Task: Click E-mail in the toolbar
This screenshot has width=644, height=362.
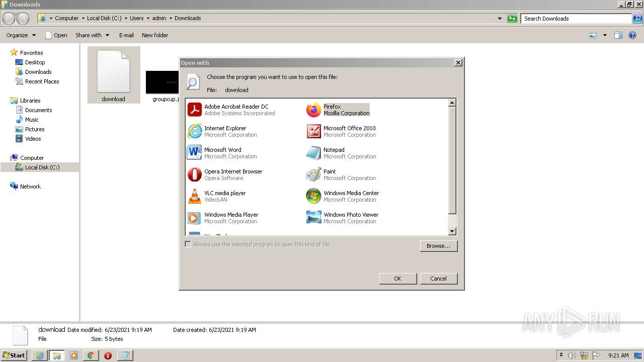Action: pos(126,35)
